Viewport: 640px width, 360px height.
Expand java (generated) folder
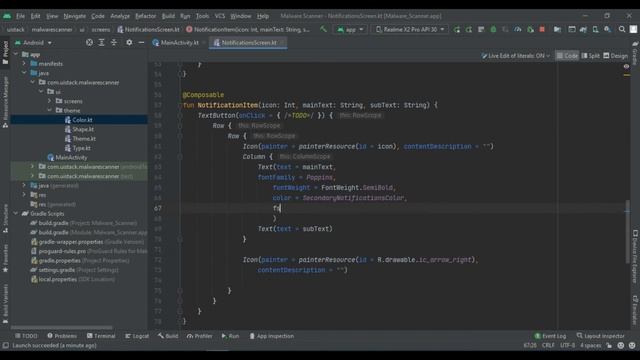tap(24, 185)
